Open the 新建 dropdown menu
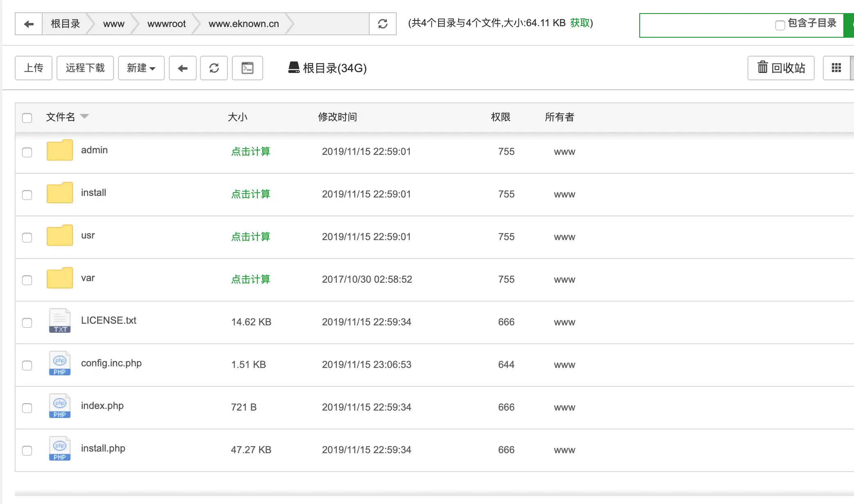This screenshot has height=504, width=854. coord(141,68)
